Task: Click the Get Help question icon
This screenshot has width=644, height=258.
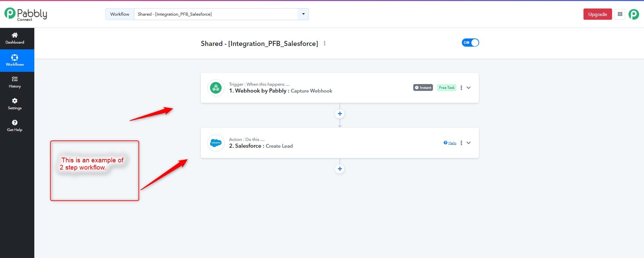Action: [x=15, y=123]
